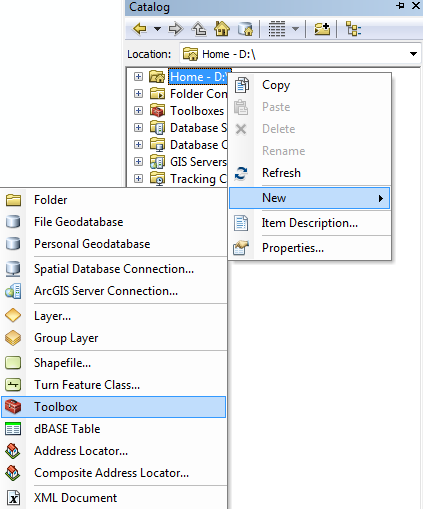Expand the Toolboxes tree node
423x509 pixels.
pyautogui.click(x=138, y=110)
